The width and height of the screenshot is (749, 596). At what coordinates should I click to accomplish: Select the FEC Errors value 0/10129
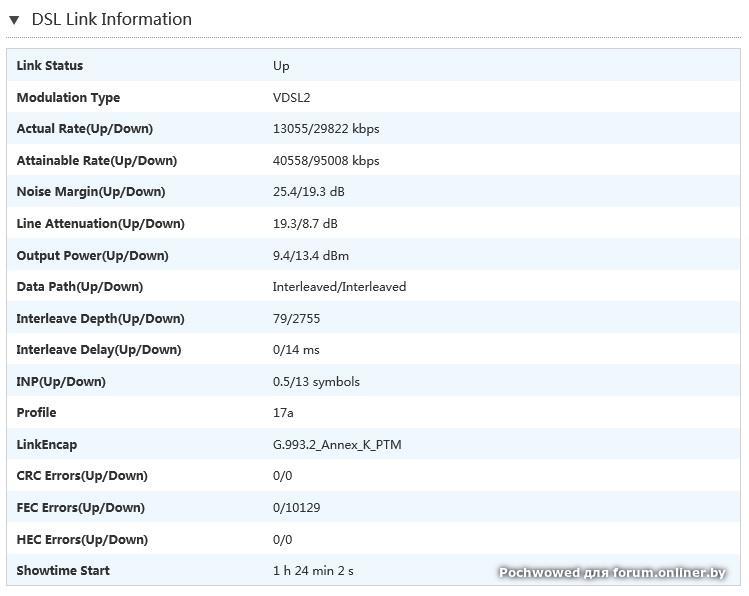[296, 508]
